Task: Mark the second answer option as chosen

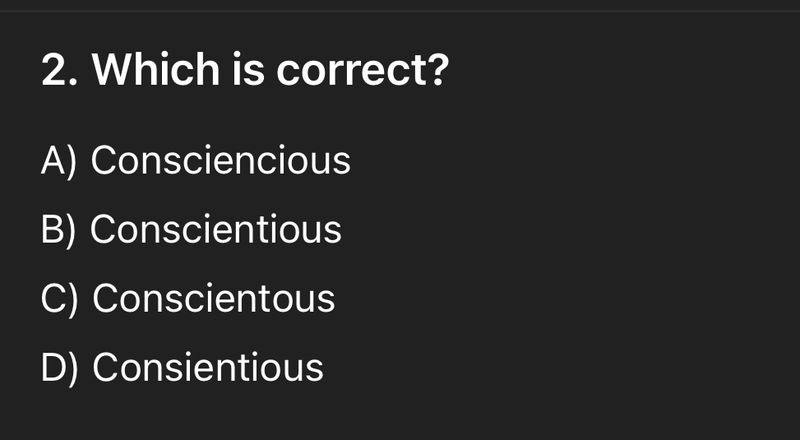Action: point(191,230)
